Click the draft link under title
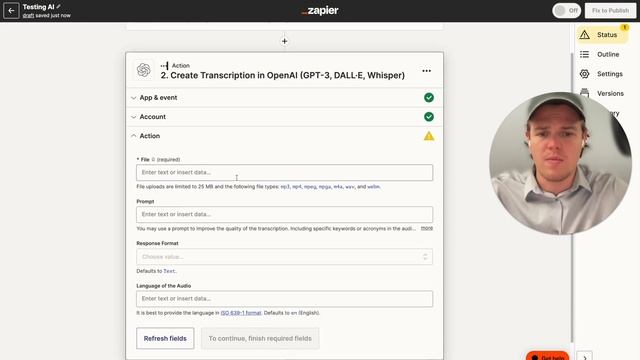The height and width of the screenshot is (360, 640). click(28, 16)
